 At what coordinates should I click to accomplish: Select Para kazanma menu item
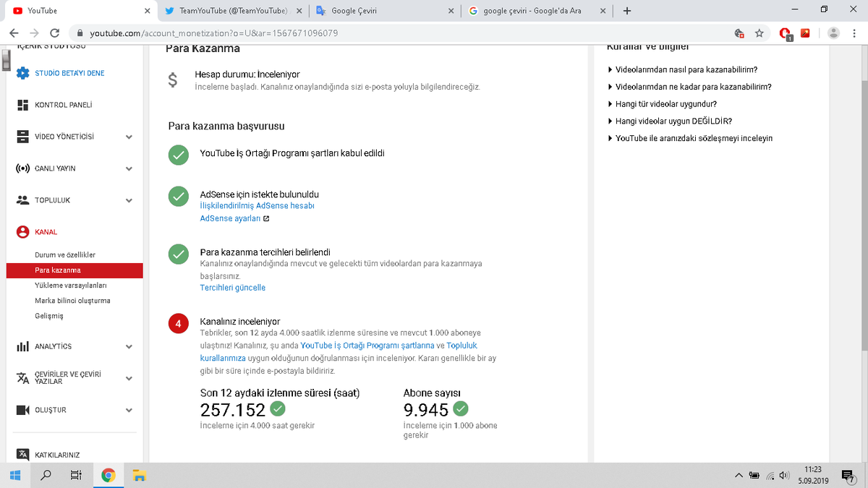75,270
